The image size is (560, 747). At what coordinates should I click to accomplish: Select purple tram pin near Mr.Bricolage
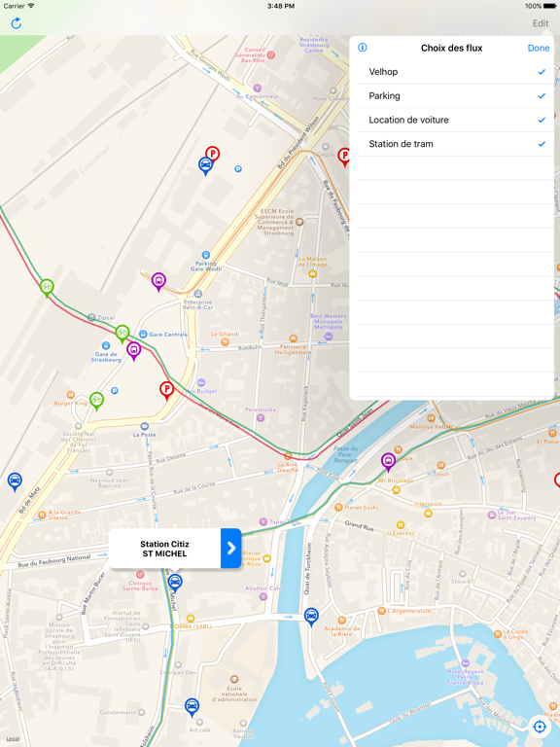[388, 462]
